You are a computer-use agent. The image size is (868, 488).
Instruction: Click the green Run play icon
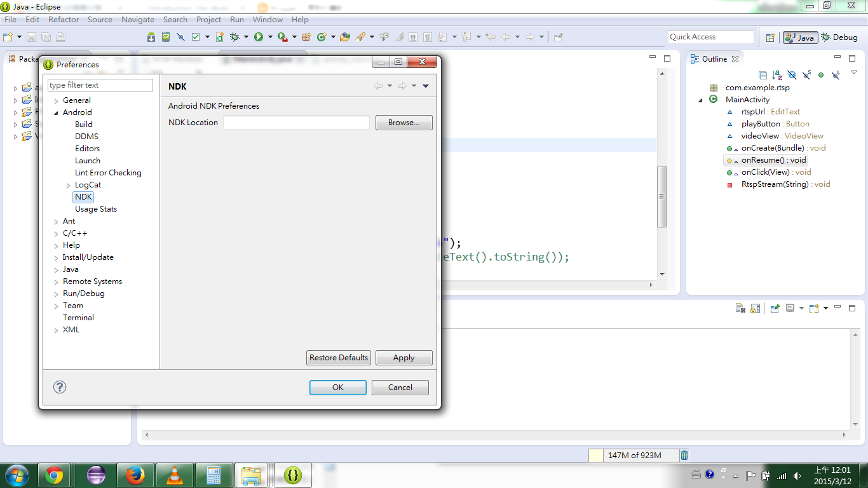259,37
